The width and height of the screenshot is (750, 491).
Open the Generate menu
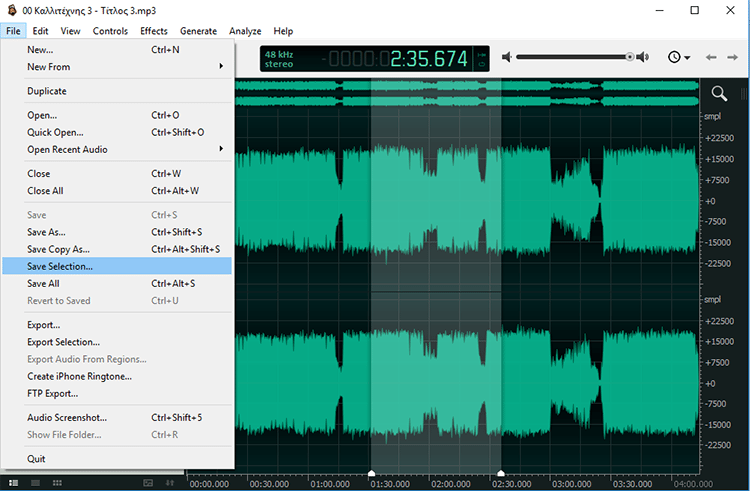198,31
